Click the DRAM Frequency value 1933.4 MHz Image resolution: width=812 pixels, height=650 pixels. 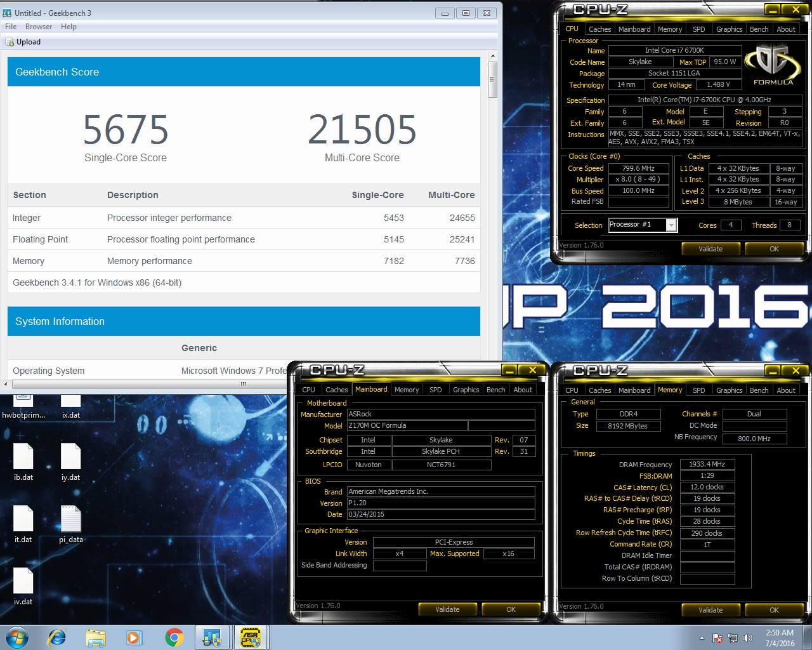tap(707, 464)
